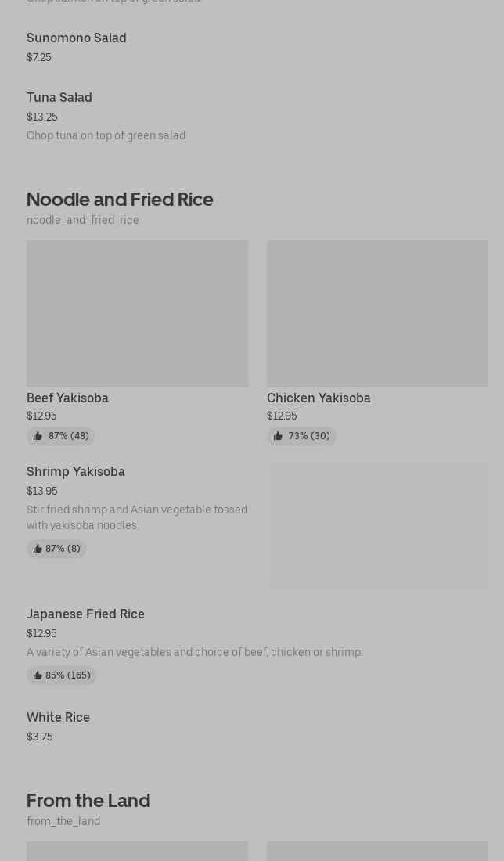The width and height of the screenshot is (504, 861).
Task: Open the Beef Yakisoba photo
Action: [x=137, y=313]
